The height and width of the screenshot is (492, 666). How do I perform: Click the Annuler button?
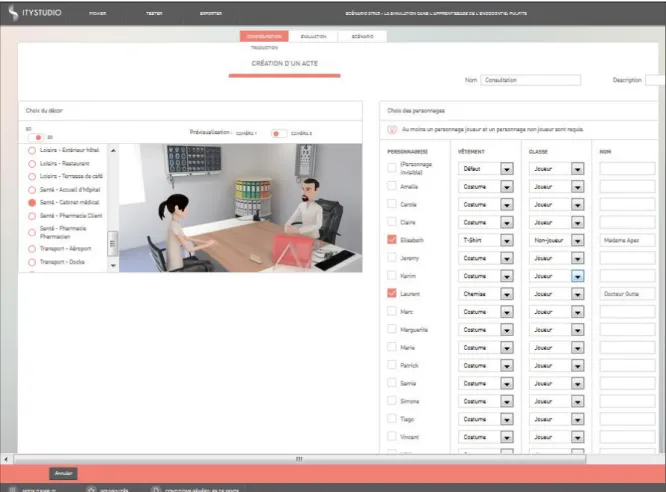63,473
